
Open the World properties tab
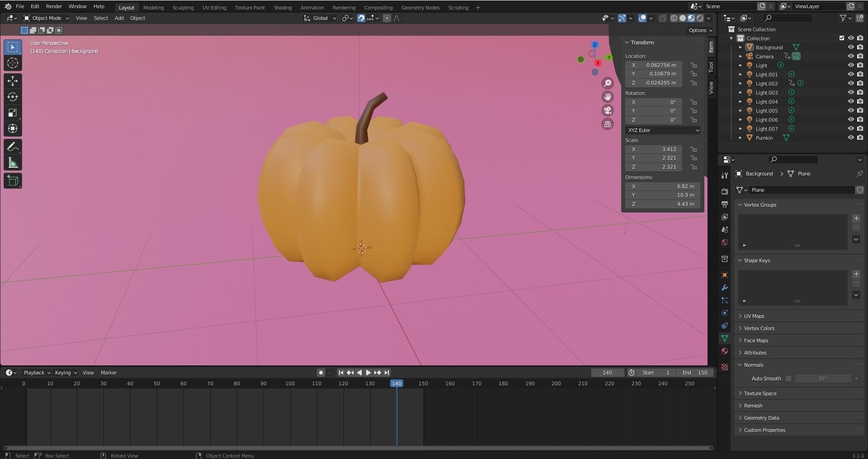[x=725, y=242]
